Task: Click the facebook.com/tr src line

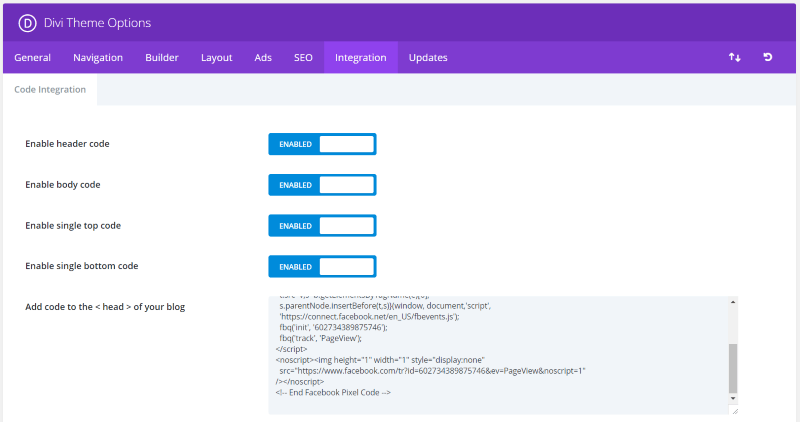Action: click(432, 371)
